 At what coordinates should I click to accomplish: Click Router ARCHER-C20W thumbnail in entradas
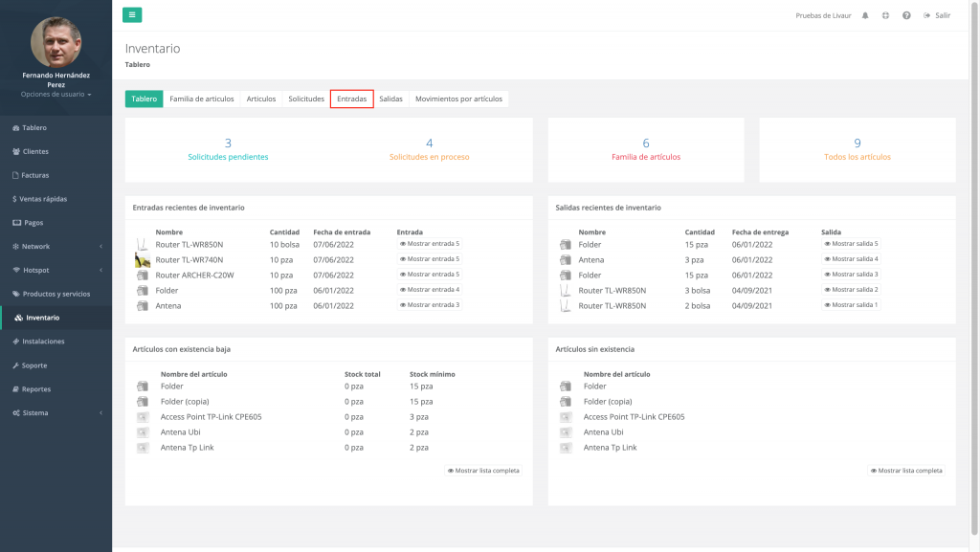pos(143,276)
